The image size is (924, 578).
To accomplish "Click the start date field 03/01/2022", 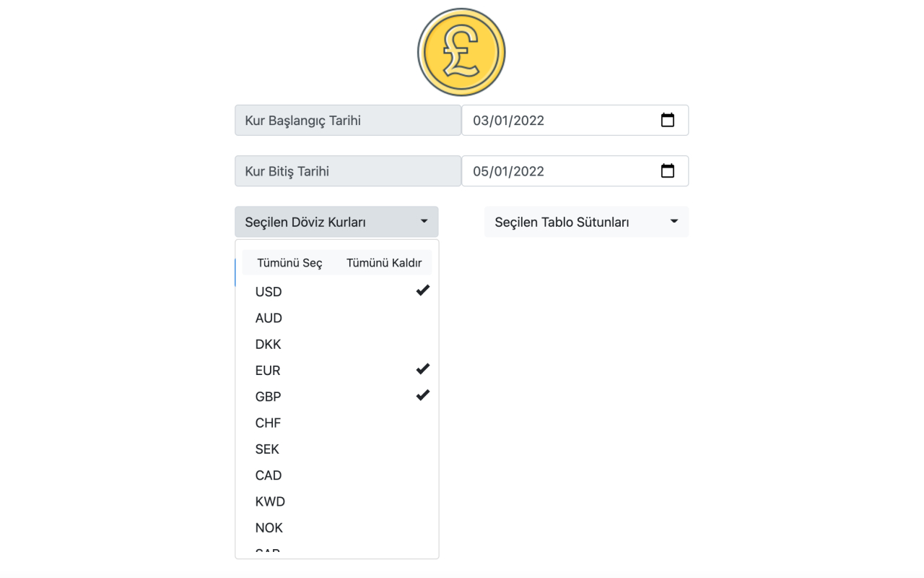I will [x=575, y=120].
